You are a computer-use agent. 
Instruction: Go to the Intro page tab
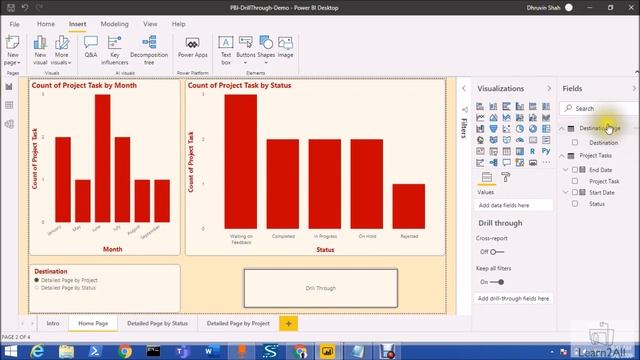coord(53,323)
